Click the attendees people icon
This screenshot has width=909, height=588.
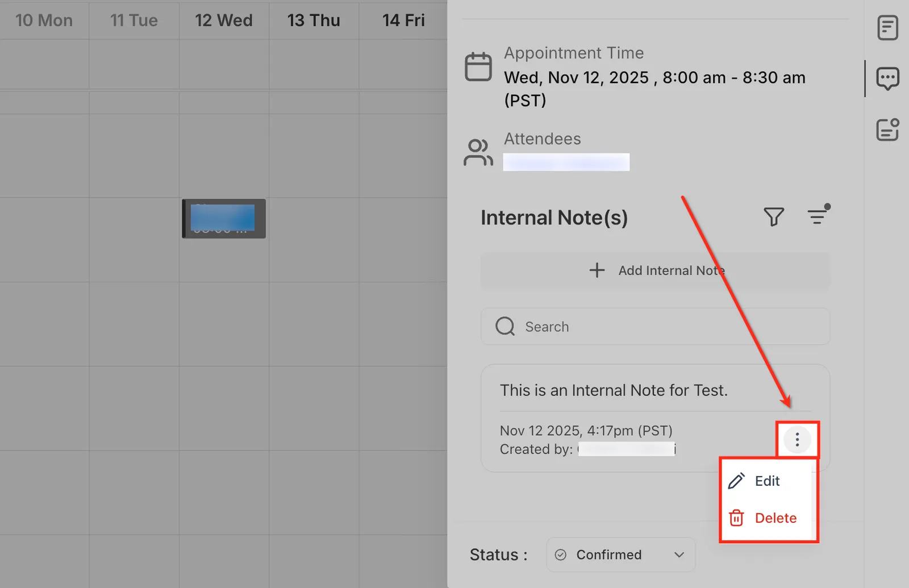tap(478, 152)
